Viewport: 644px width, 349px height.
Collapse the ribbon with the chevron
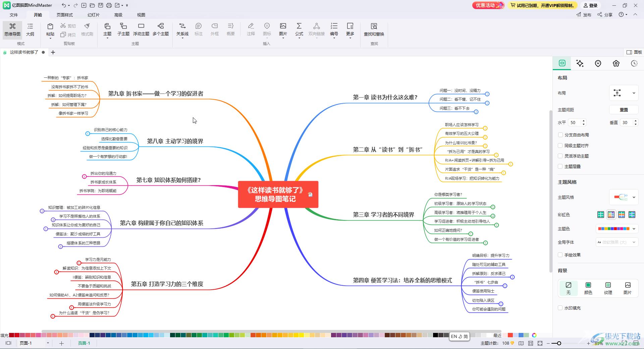(635, 14)
